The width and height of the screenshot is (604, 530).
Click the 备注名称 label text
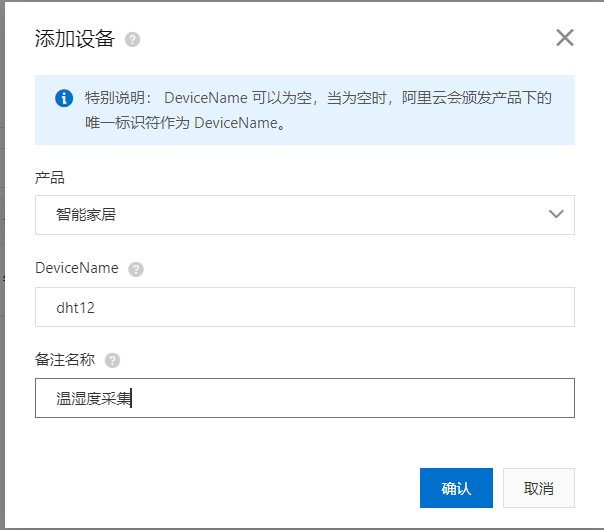65,359
